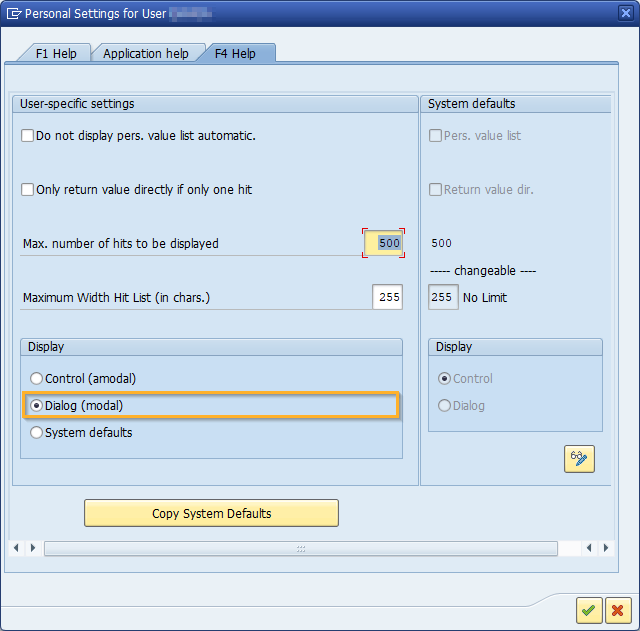Enable Do not display pers. value list

27,136
